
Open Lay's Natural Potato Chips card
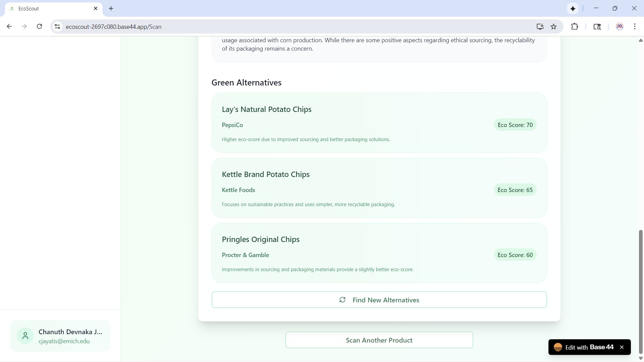click(379, 123)
